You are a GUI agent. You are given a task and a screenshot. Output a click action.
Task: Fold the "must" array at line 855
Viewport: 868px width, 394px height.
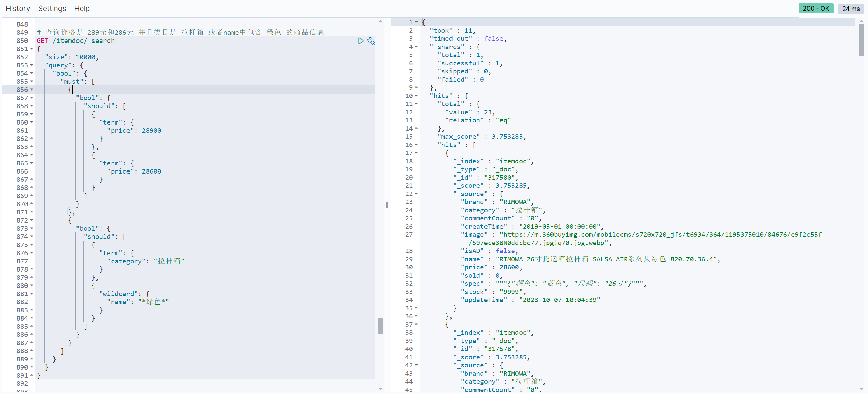(32, 81)
